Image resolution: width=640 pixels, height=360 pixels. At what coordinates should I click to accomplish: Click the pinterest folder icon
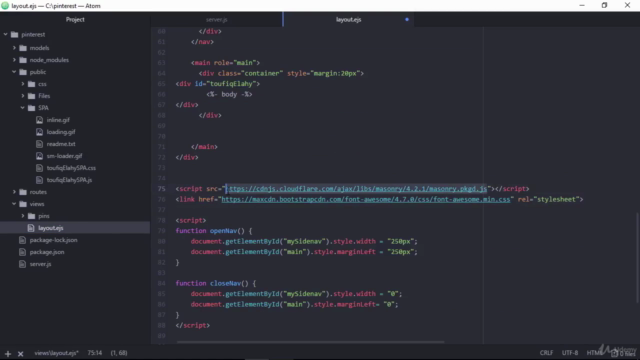[x=15, y=35]
